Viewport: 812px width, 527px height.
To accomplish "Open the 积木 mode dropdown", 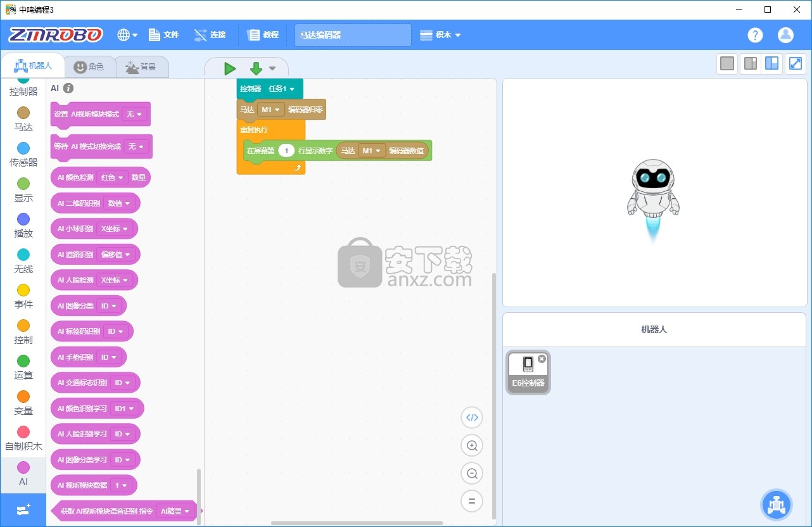I will 440,35.
